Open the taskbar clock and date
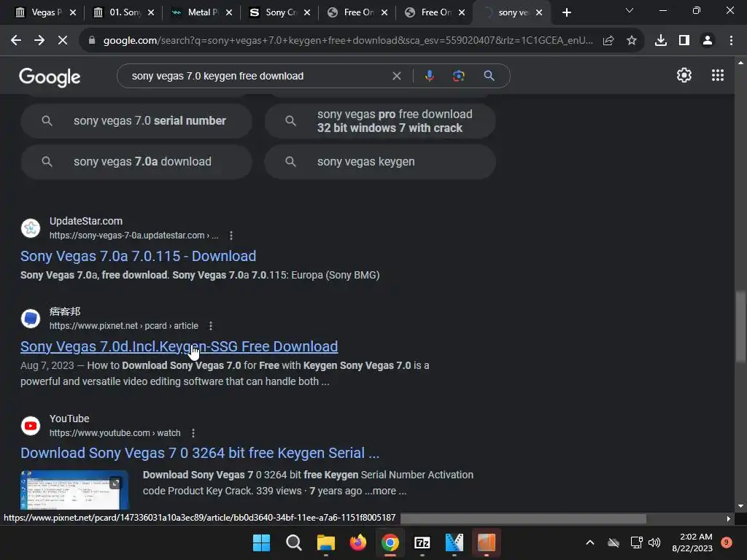747x560 pixels. 692,542
